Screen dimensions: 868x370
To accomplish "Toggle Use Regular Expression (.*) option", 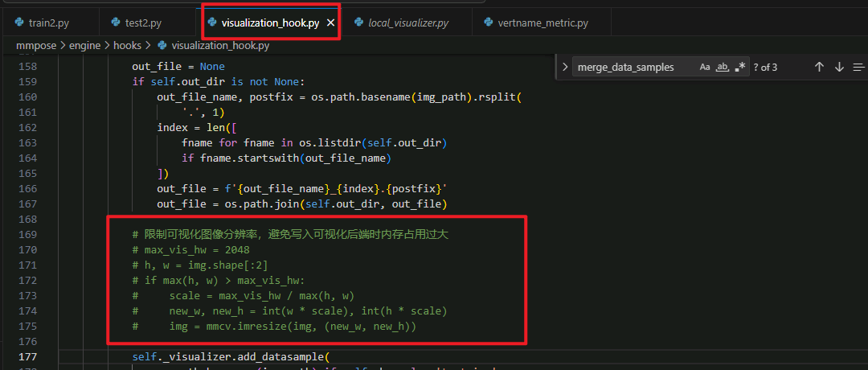I will tap(740, 67).
